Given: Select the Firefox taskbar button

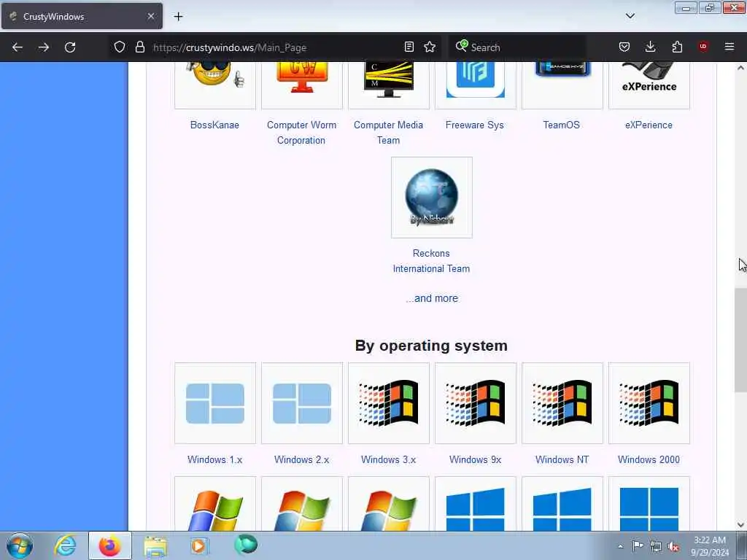Looking at the screenshot, I should (110, 545).
